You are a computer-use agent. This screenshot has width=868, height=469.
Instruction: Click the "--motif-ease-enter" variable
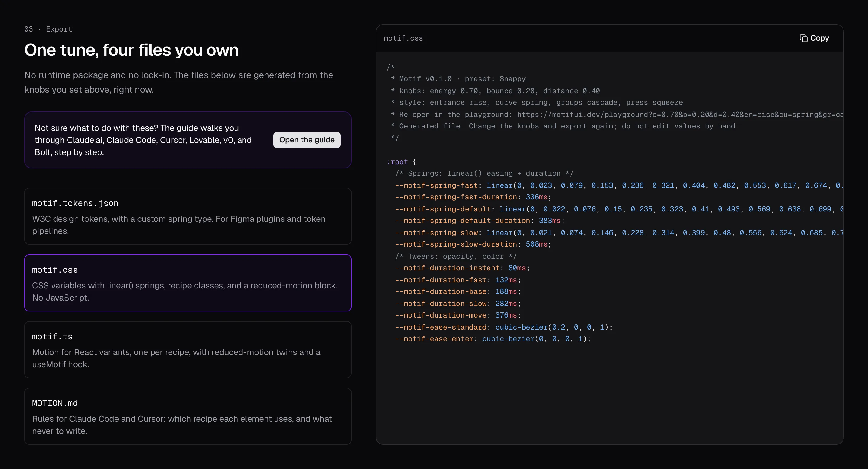[434, 339]
